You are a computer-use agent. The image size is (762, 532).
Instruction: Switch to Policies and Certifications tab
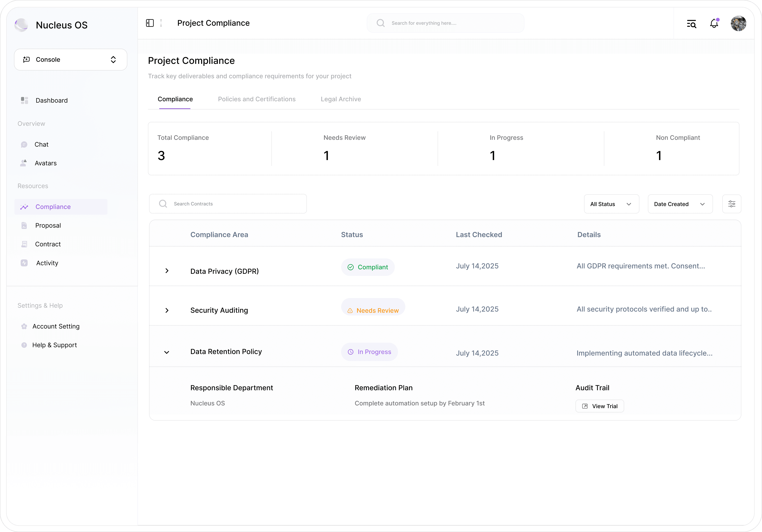point(257,99)
